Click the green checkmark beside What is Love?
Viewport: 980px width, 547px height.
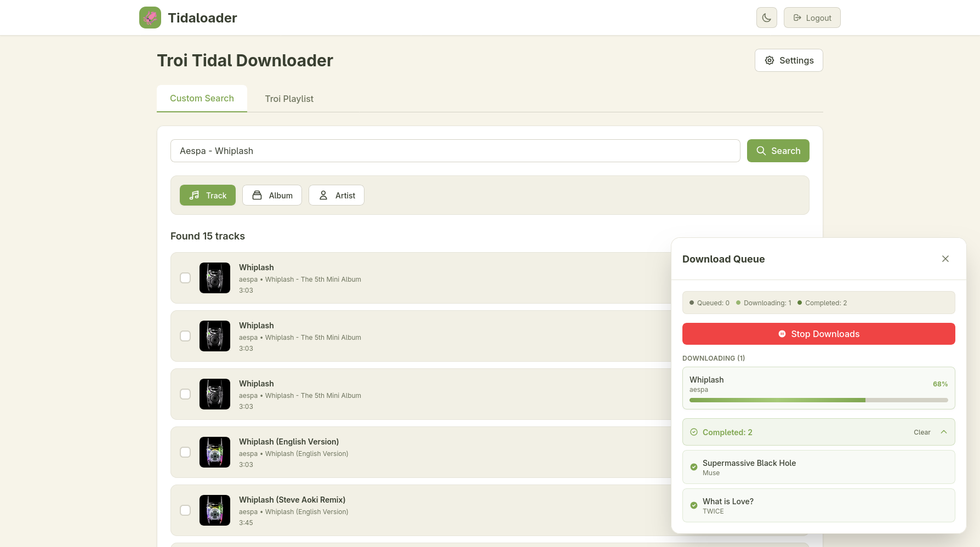pos(694,505)
